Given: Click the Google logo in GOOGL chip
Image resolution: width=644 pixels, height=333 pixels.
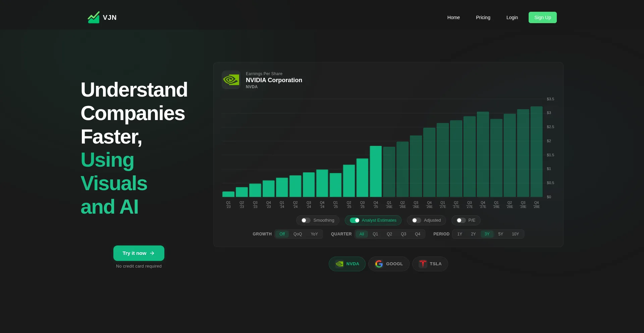Looking at the screenshot, I should pos(379,264).
